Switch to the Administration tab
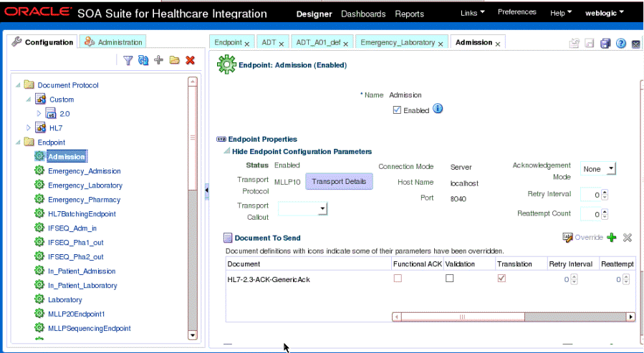This screenshot has height=353, width=644. [113, 42]
